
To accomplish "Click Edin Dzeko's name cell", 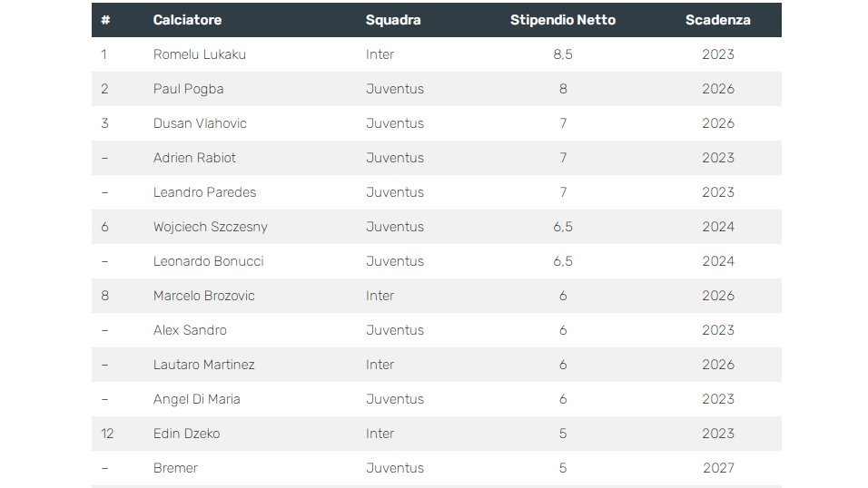I will coord(186,434).
